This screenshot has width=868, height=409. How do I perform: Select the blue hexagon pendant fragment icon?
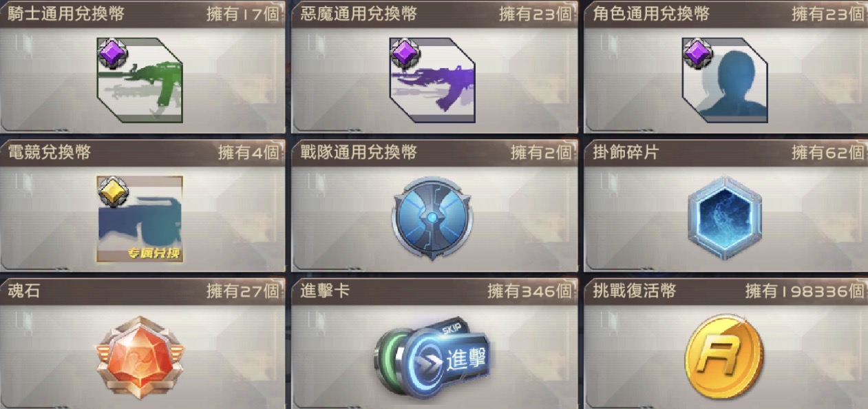click(725, 218)
